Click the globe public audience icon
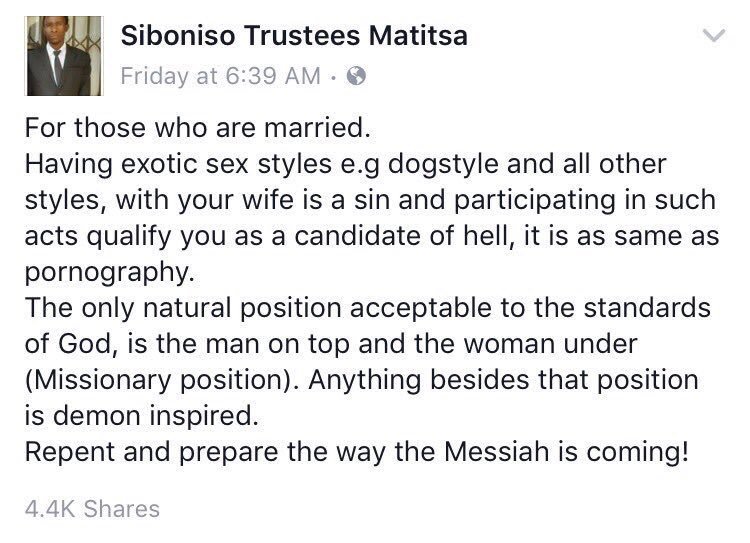The height and width of the screenshot is (543, 750). 356,76
